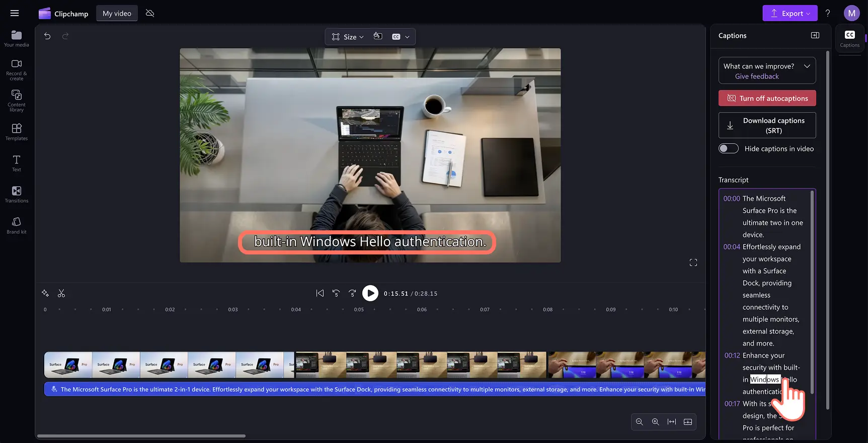The height and width of the screenshot is (443, 868).
Task: Click the split scissors icon
Action: (x=61, y=293)
